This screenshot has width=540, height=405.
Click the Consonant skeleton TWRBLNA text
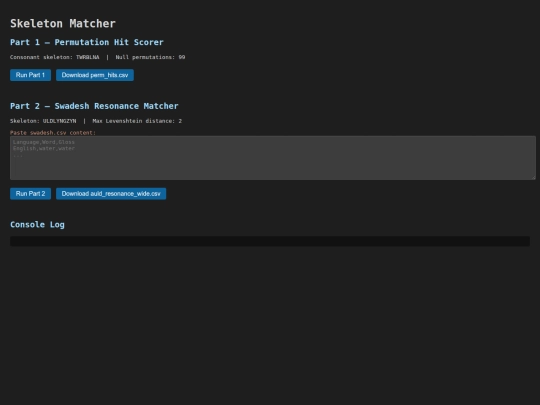[54, 57]
